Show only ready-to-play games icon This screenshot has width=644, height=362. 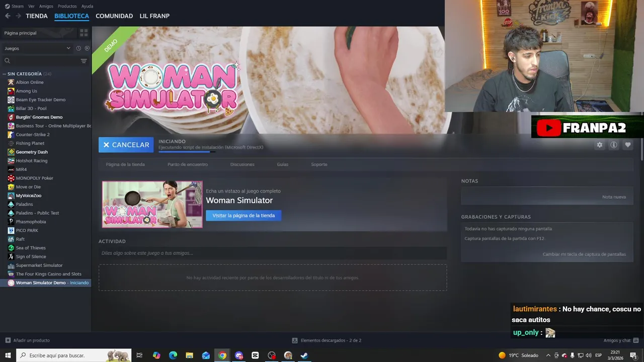pyautogui.click(x=87, y=48)
